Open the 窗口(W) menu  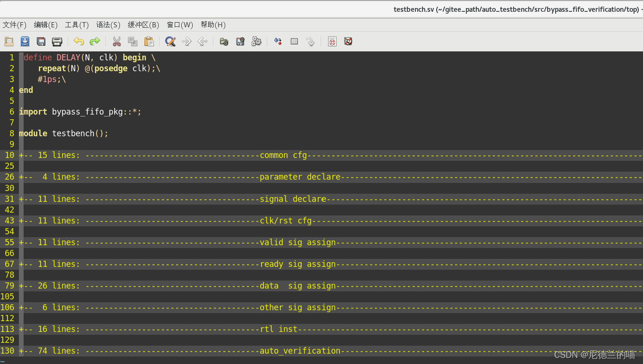tap(180, 25)
